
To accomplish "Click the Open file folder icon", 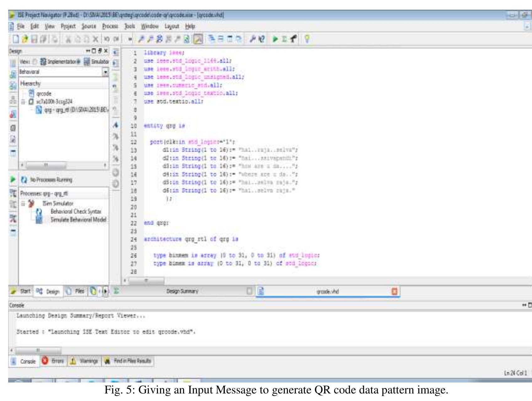I will pos(25,40).
